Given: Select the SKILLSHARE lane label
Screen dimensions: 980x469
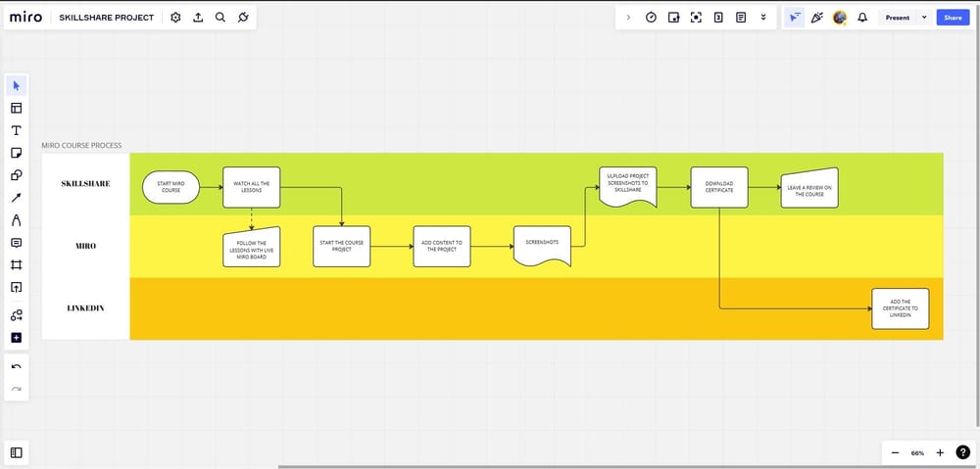Looking at the screenshot, I should click(85, 184).
